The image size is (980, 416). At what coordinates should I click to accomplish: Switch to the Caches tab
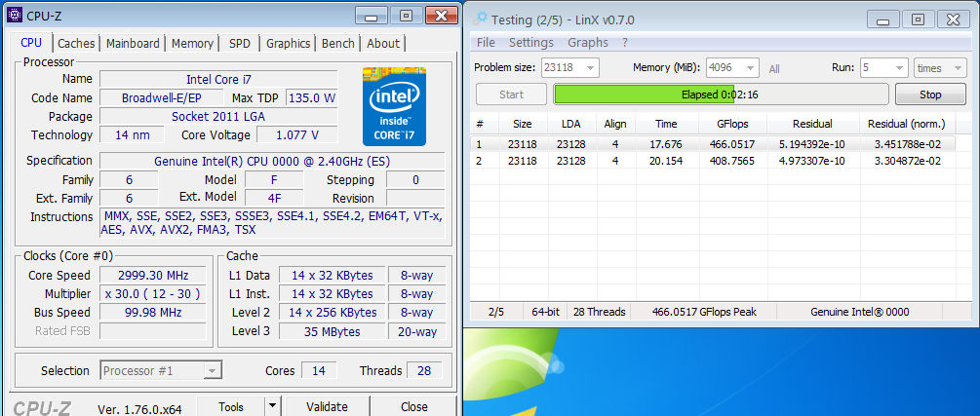tap(76, 44)
